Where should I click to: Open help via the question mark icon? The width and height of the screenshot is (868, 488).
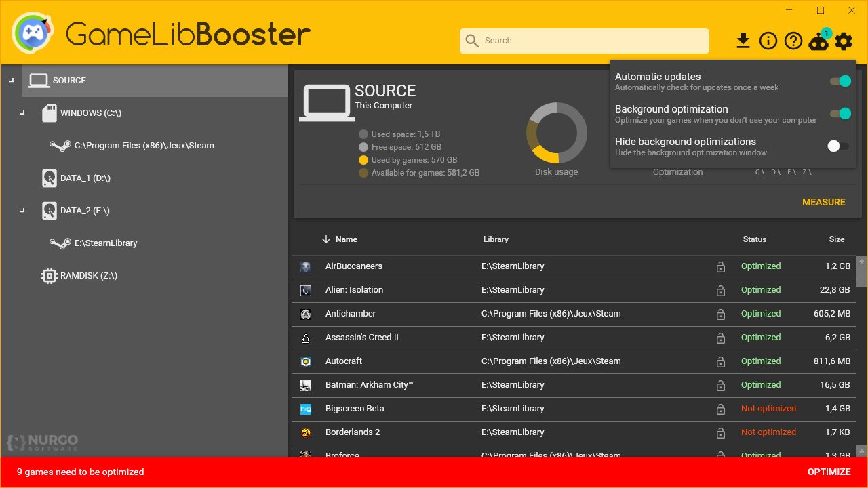(x=793, y=41)
